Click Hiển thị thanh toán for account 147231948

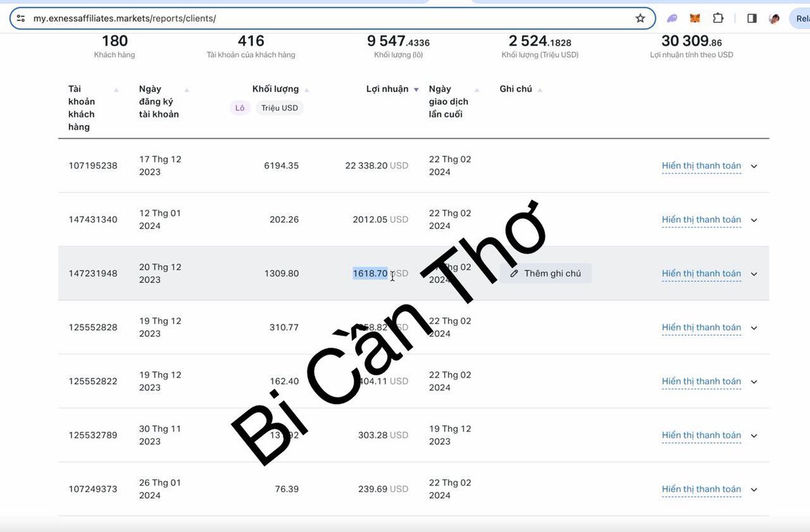coord(701,273)
